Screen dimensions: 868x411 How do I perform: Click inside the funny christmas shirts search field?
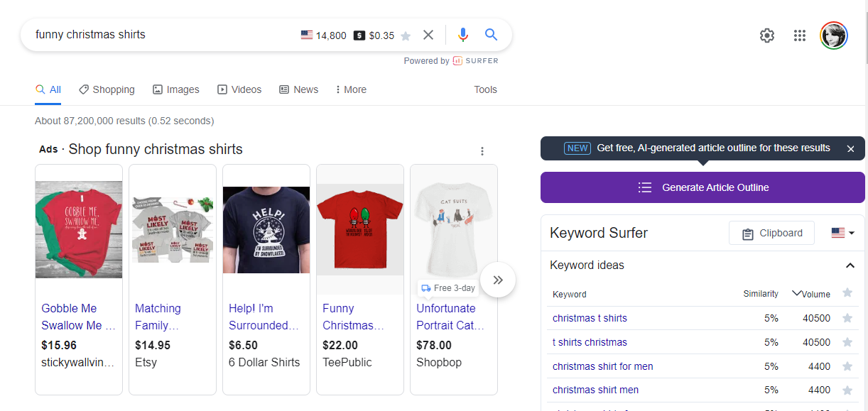[163, 34]
